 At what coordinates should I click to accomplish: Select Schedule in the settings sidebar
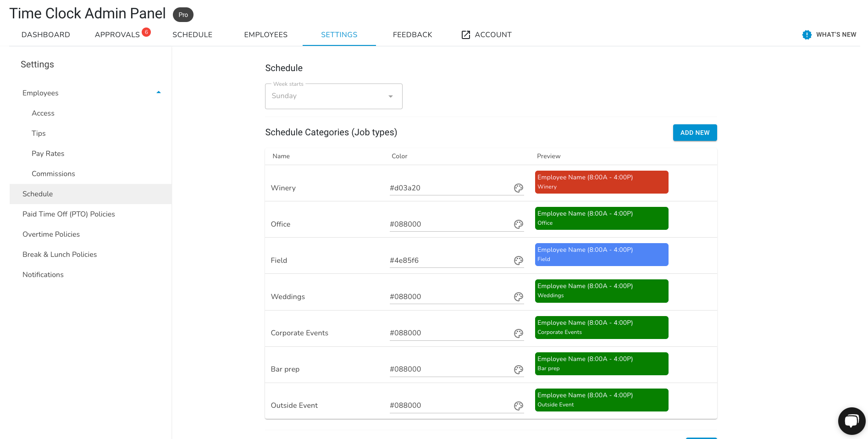click(90, 194)
